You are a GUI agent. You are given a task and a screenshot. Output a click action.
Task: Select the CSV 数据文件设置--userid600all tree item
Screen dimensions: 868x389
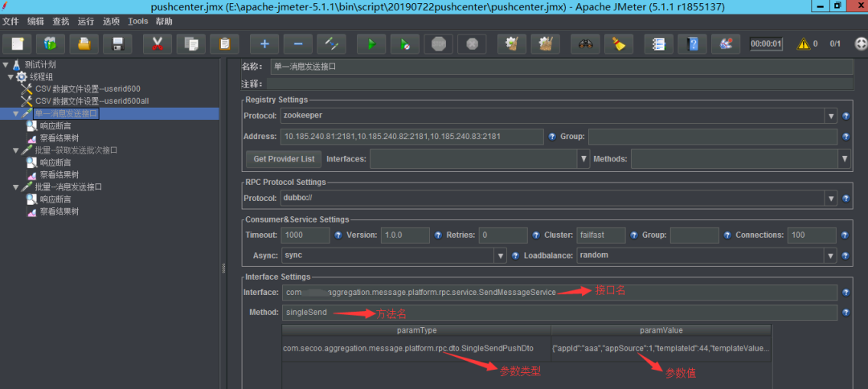92,100
